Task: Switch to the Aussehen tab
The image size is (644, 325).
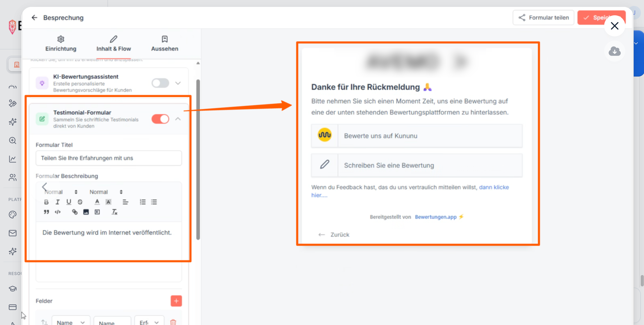Action: click(x=165, y=44)
